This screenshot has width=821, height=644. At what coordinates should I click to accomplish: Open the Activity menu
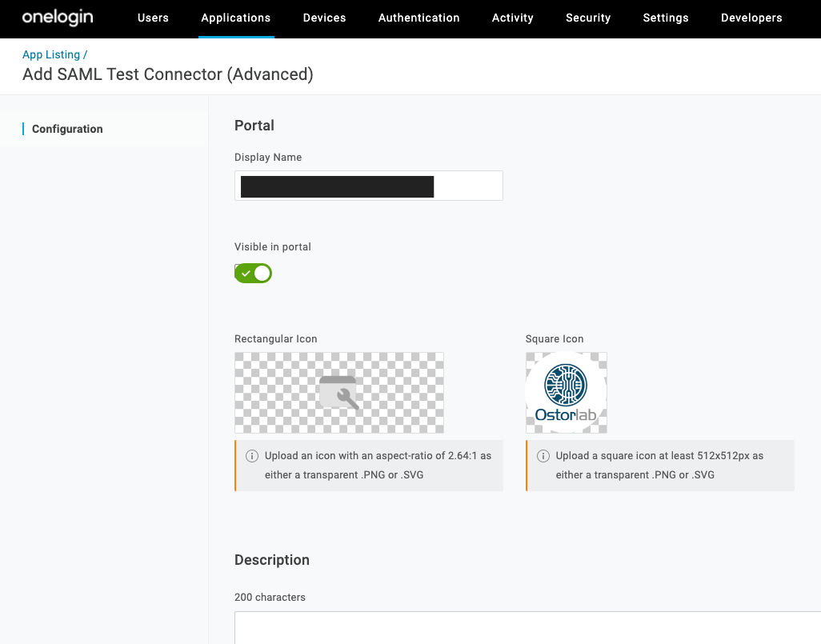tap(512, 18)
